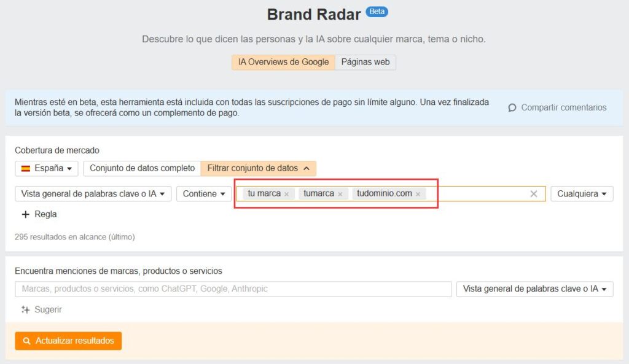Click the Brand Radar heading
Viewport: 629px width, 364px height.
tap(314, 15)
